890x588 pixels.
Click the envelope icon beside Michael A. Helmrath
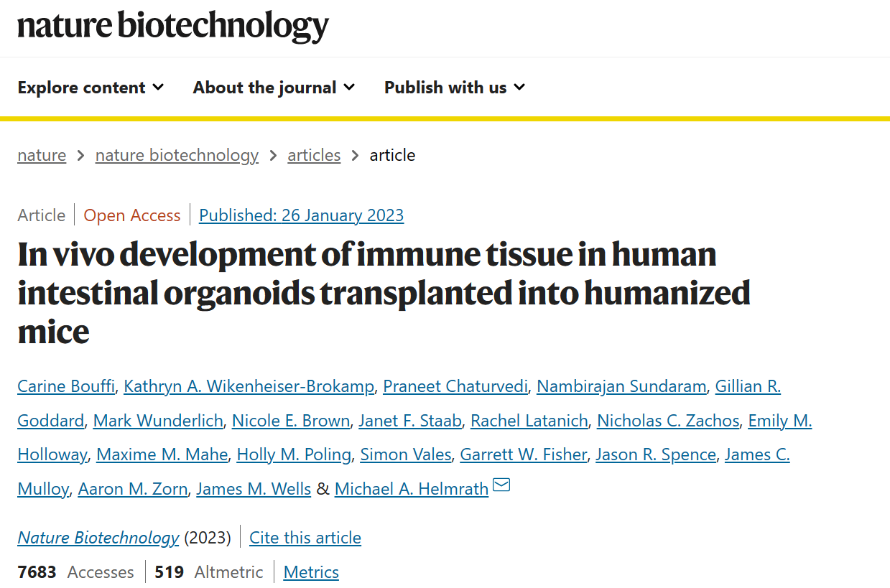pos(501,485)
